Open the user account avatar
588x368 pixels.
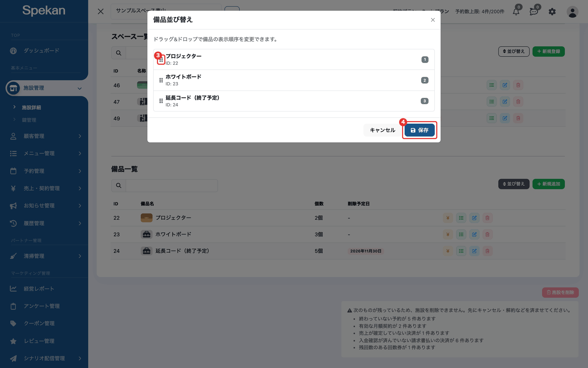tap(572, 12)
